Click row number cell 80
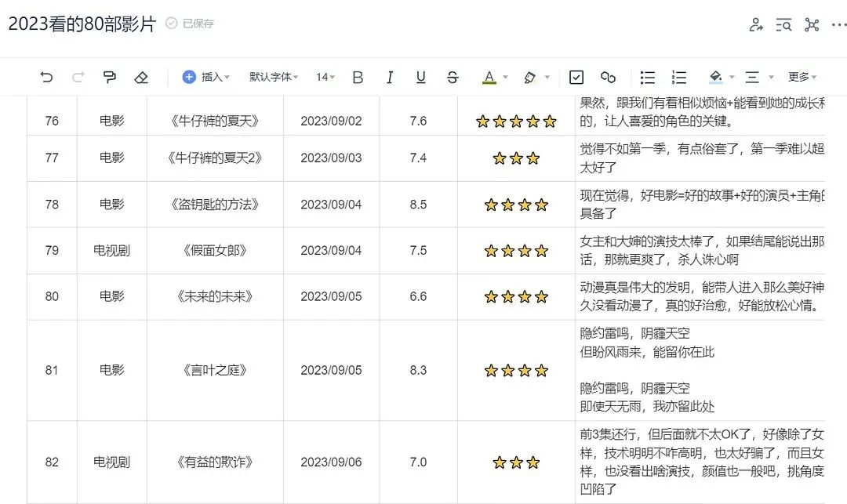The image size is (847, 504). [x=52, y=296]
